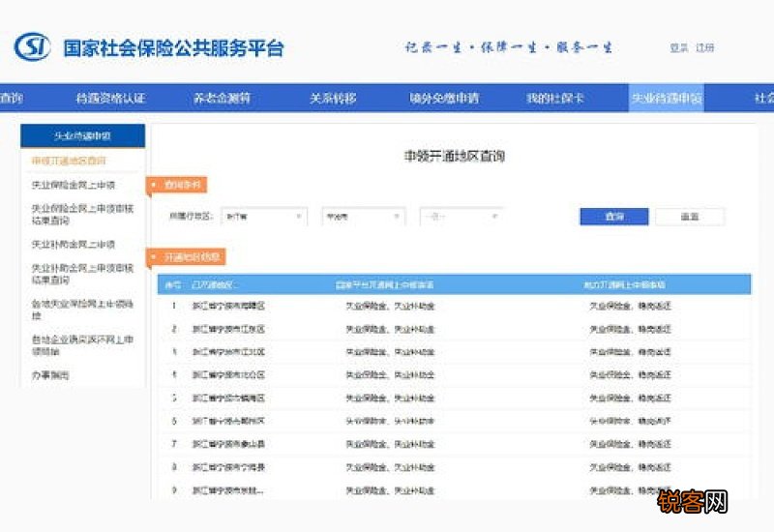Select row 5 region 浙江省宁波市镇海区
The height and width of the screenshot is (532, 774).
[228, 398]
